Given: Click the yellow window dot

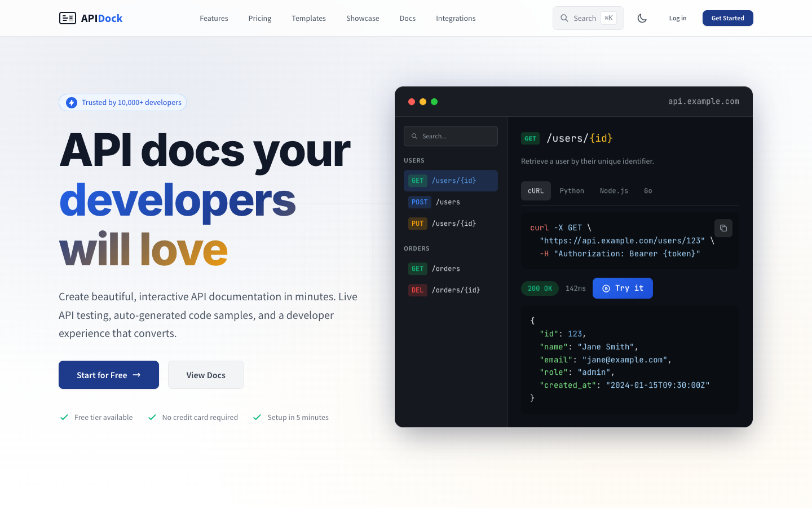Looking at the screenshot, I should tap(423, 102).
